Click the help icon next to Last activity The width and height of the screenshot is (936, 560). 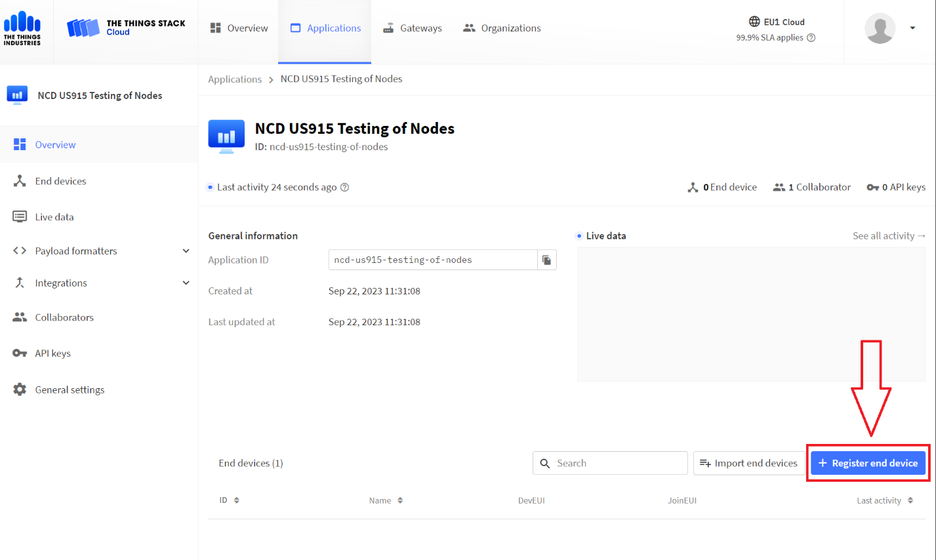click(x=345, y=187)
